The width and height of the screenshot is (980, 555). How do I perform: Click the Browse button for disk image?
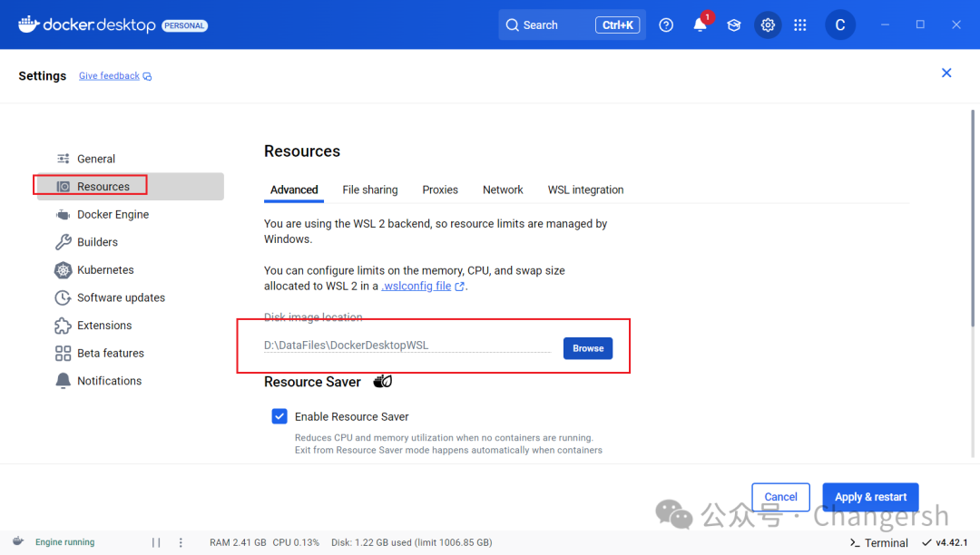pyautogui.click(x=588, y=348)
